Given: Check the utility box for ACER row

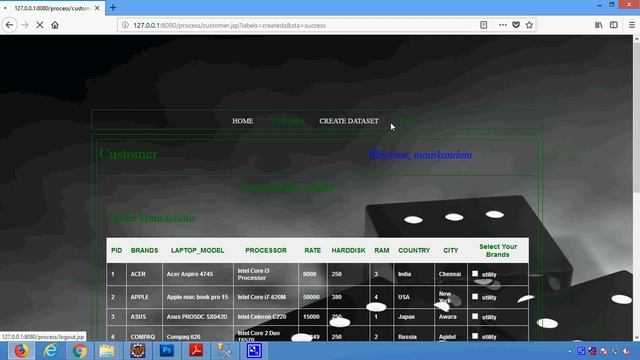Looking at the screenshot, I should [x=475, y=273].
